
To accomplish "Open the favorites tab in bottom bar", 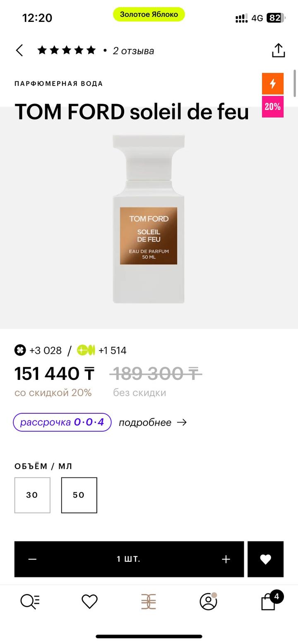I will click(x=89, y=601).
